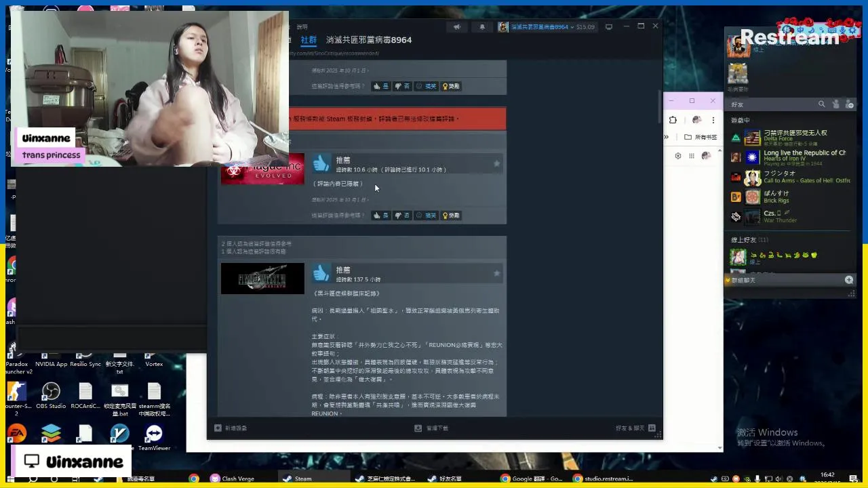Image resolution: width=868 pixels, height=488 pixels.
Task: Select friend Czs. playing War Thunder
Action: 790,217
